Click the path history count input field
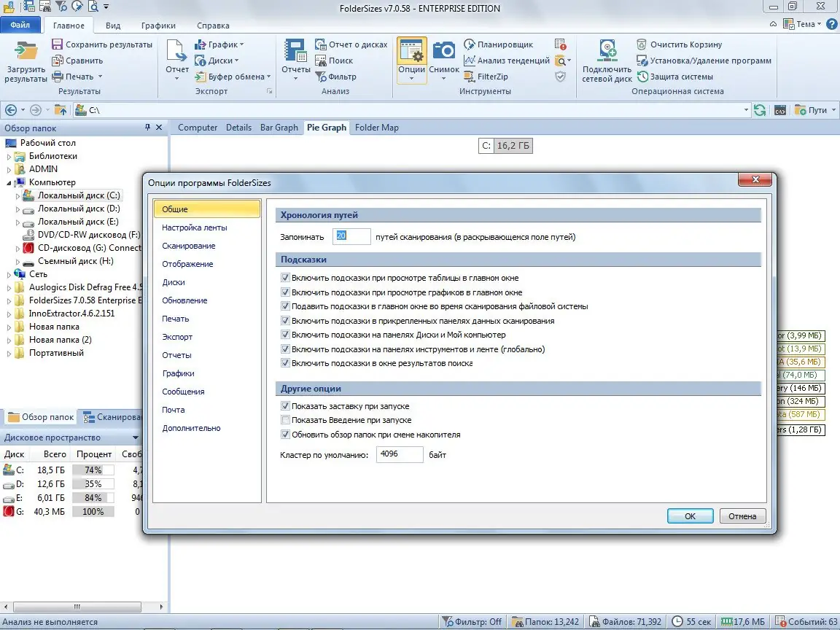This screenshot has width=840, height=630. (351, 236)
